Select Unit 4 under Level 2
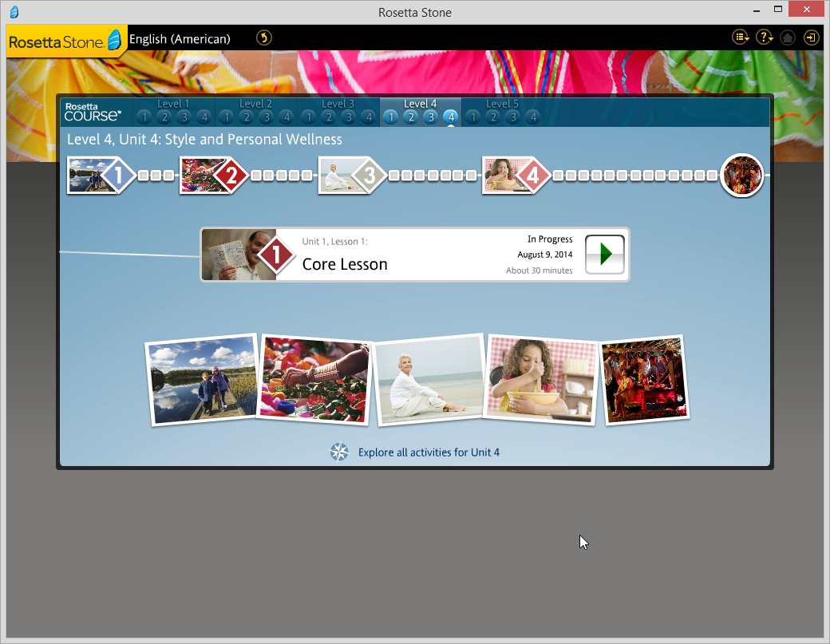Image resolution: width=830 pixels, height=644 pixels. click(287, 117)
